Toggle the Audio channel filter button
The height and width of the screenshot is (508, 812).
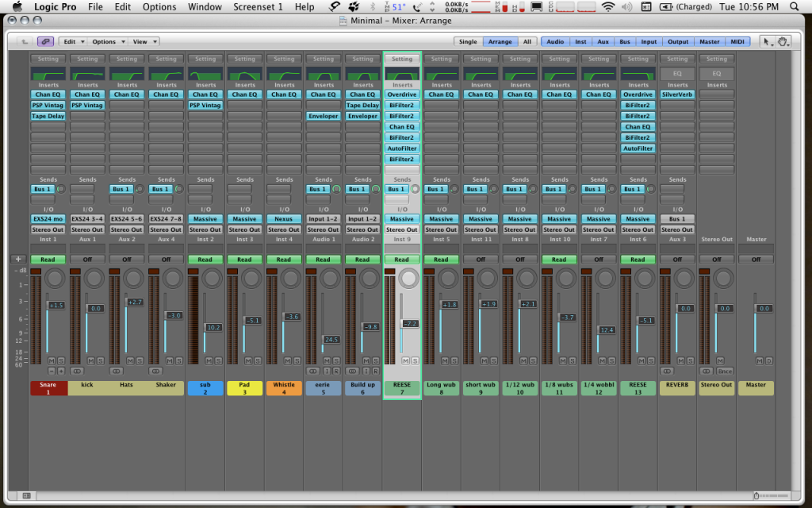coord(555,41)
